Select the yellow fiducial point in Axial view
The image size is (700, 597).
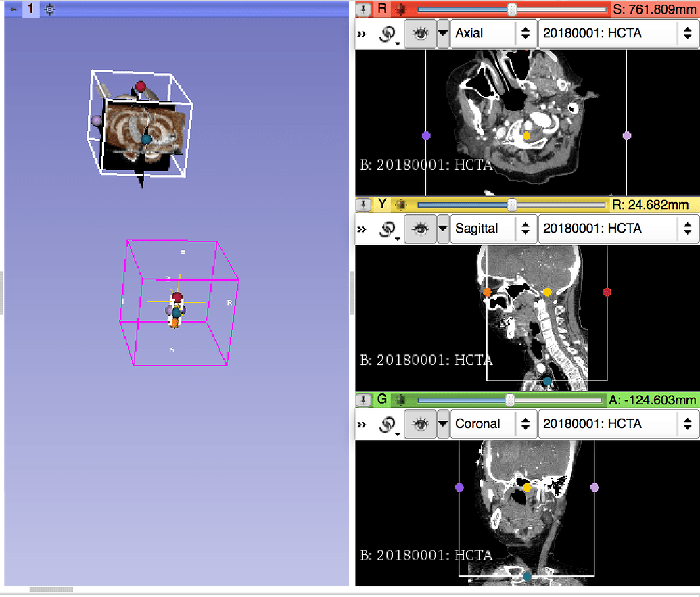[x=526, y=136]
